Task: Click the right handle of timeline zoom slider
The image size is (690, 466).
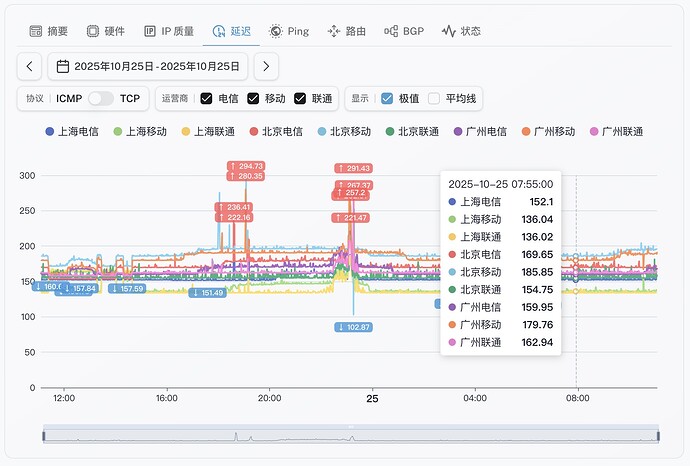Action: pos(658,435)
